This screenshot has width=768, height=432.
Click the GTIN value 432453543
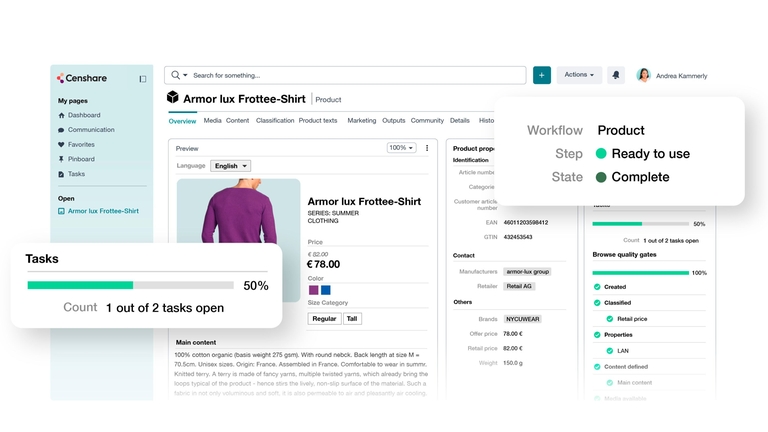pyautogui.click(x=518, y=237)
